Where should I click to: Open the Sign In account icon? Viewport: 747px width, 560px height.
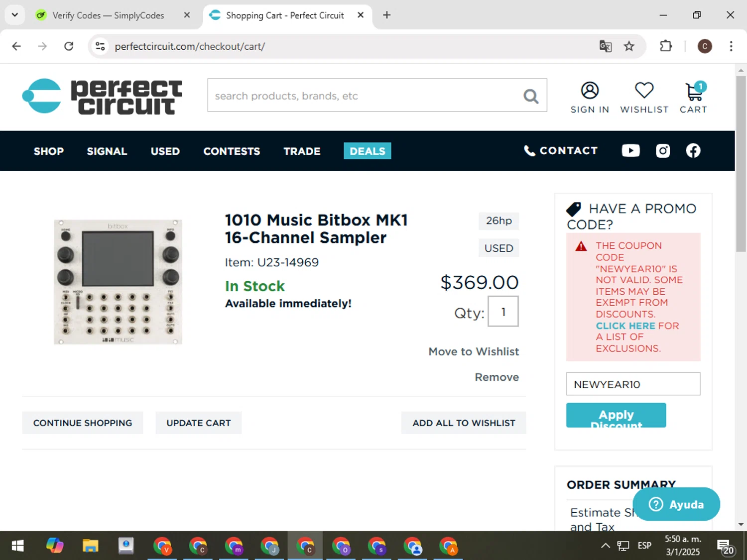tap(590, 91)
